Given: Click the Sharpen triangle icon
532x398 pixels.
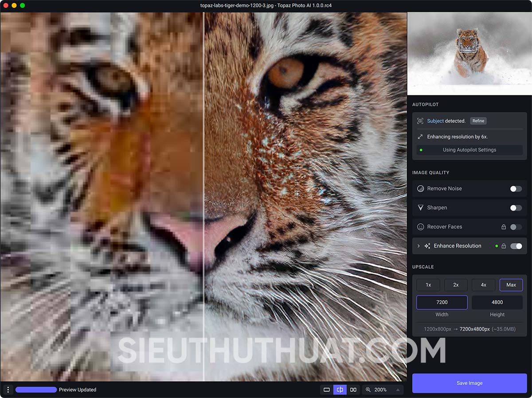Looking at the screenshot, I should (421, 207).
